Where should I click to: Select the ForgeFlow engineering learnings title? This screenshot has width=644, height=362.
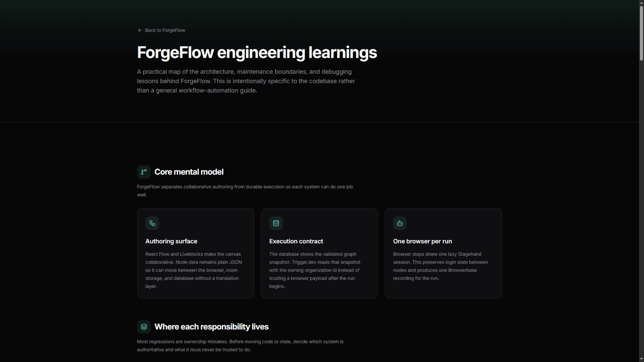pyautogui.click(x=257, y=53)
